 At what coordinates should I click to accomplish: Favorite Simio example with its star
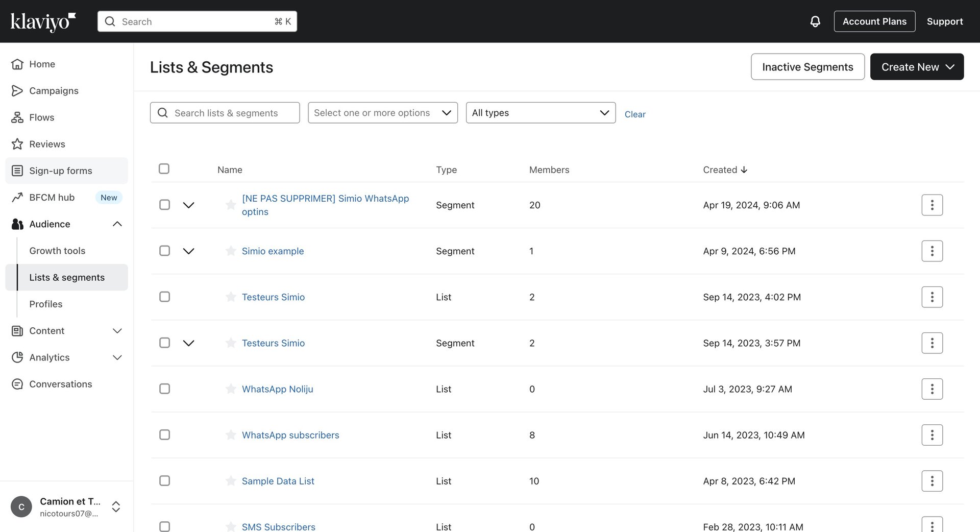click(x=231, y=251)
